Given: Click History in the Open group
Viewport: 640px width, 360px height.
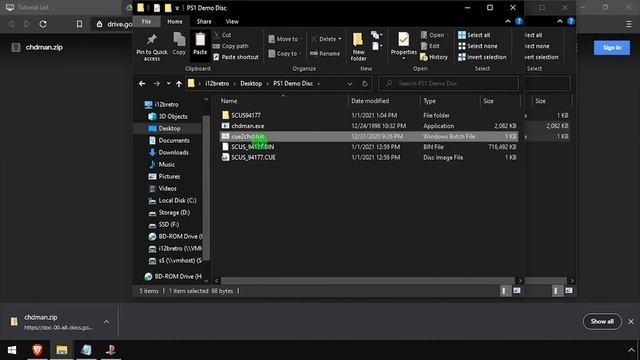Looking at the screenshot, I should point(434,57).
